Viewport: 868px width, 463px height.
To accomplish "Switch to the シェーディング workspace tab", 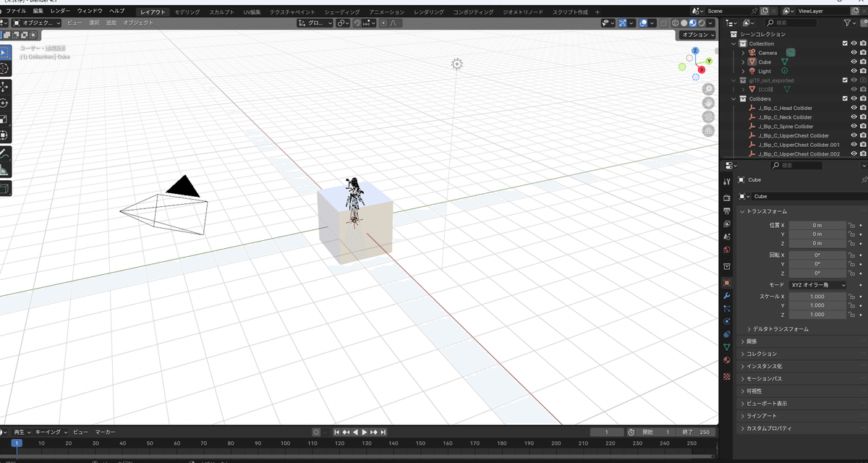I will click(341, 12).
